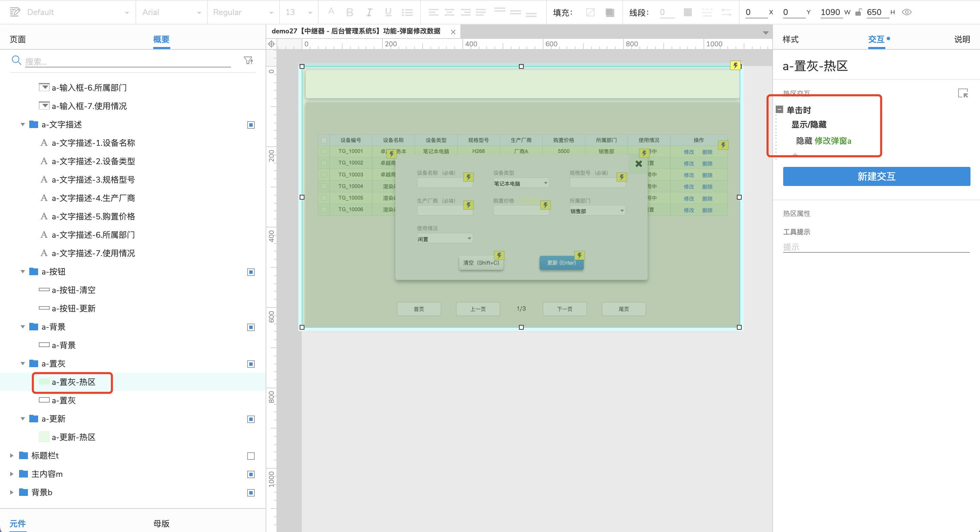This screenshot has height=532, width=980.
Task: Click the search magnifier icon
Action: coord(16,60)
